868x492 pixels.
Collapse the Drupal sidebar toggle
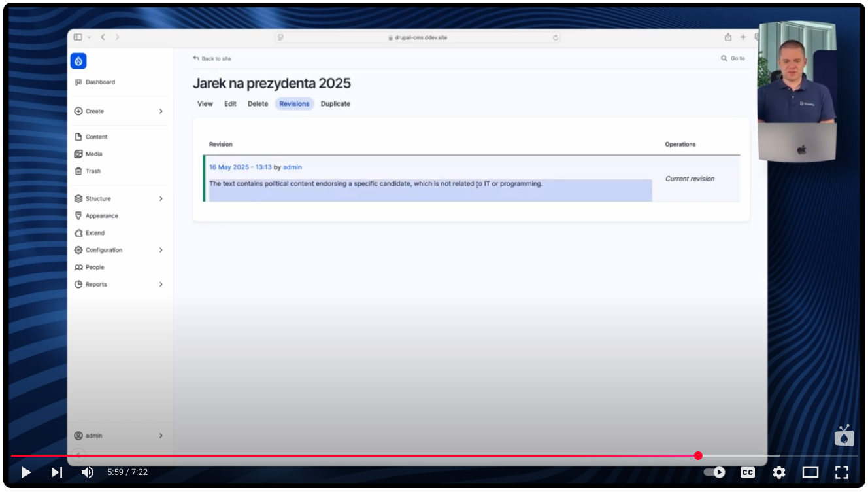[78, 455]
